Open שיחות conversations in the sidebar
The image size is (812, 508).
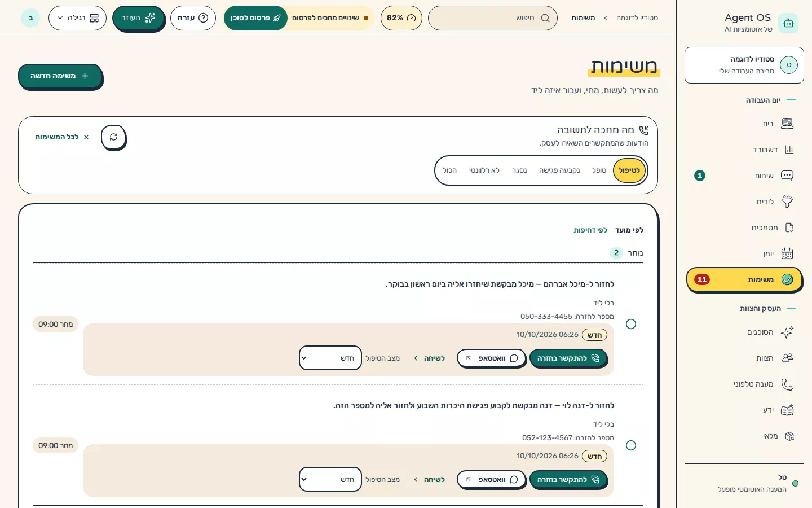(744, 176)
